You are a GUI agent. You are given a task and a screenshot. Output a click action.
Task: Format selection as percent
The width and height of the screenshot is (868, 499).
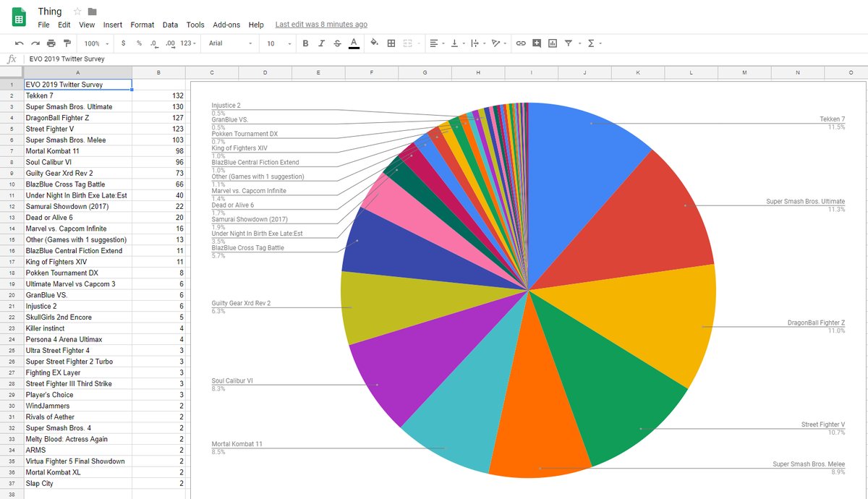tap(139, 43)
